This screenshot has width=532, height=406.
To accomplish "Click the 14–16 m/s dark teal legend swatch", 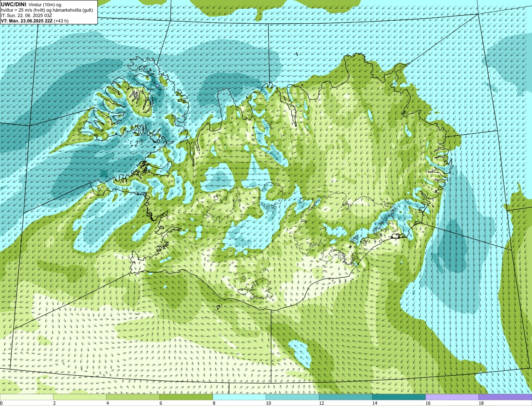I will click(399, 397).
